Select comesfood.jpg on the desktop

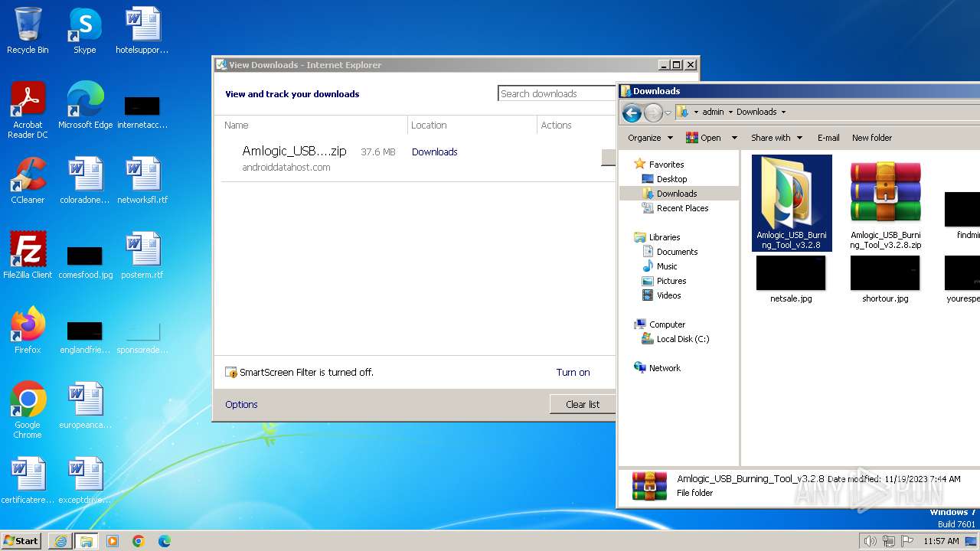tap(85, 262)
